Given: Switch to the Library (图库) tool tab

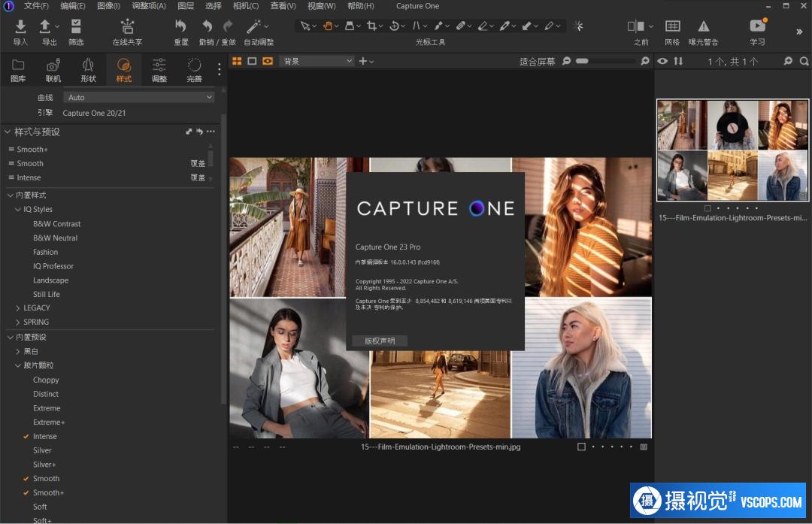Looking at the screenshot, I should tap(18, 70).
